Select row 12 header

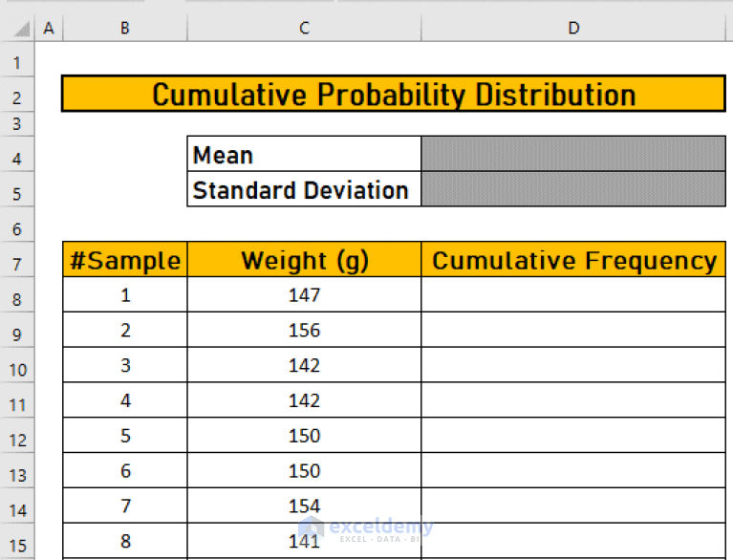tap(17, 435)
